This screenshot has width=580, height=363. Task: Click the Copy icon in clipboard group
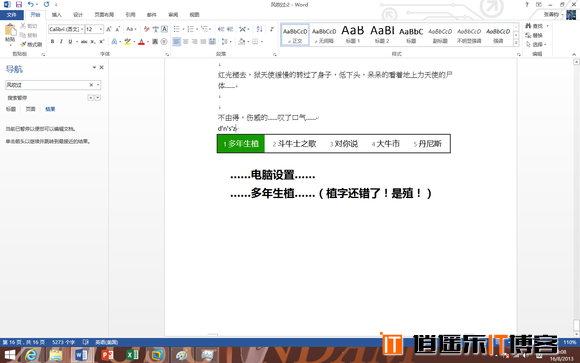tap(23, 35)
